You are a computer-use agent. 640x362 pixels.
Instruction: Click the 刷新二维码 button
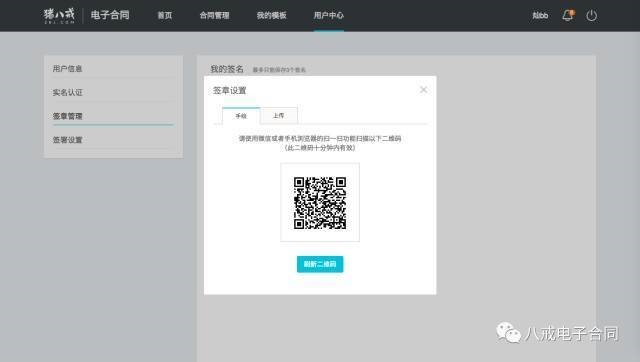(x=320, y=264)
